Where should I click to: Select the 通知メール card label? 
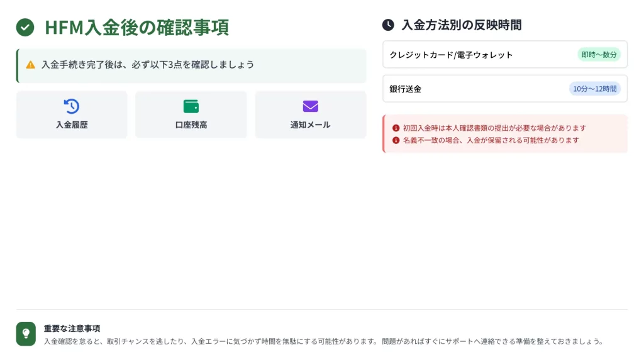pyautogui.click(x=311, y=125)
